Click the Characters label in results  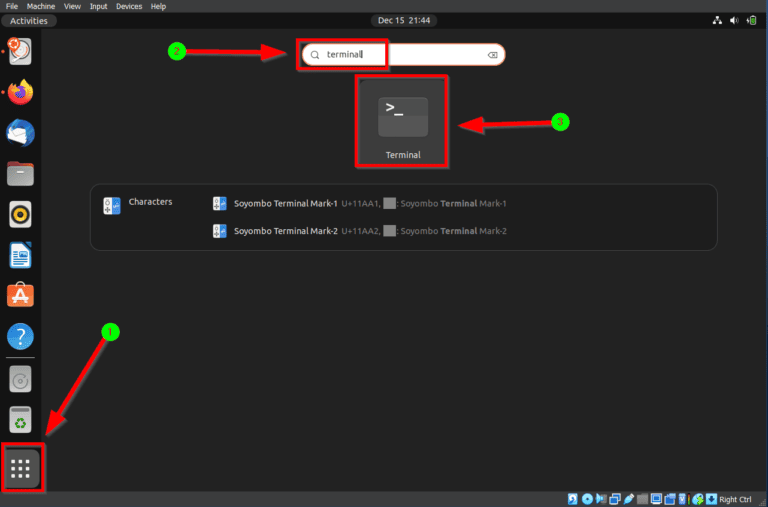coord(150,202)
